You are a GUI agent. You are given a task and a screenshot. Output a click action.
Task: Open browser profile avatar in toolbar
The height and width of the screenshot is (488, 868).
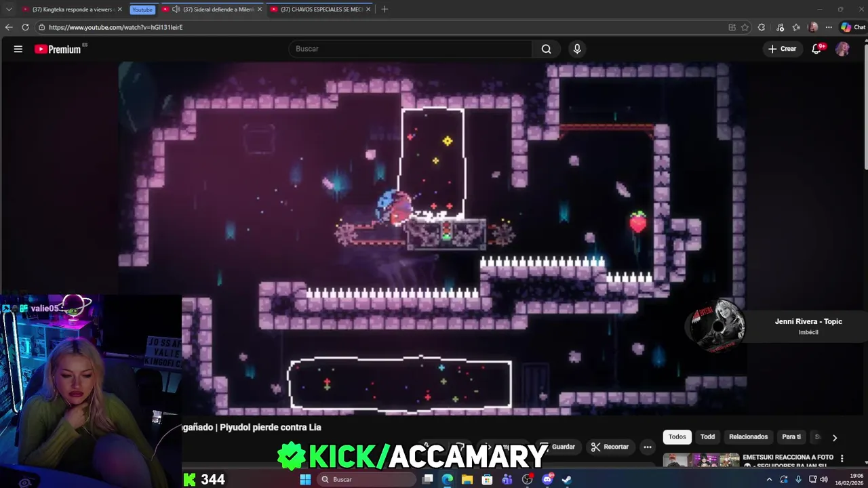click(x=813, y=27)
